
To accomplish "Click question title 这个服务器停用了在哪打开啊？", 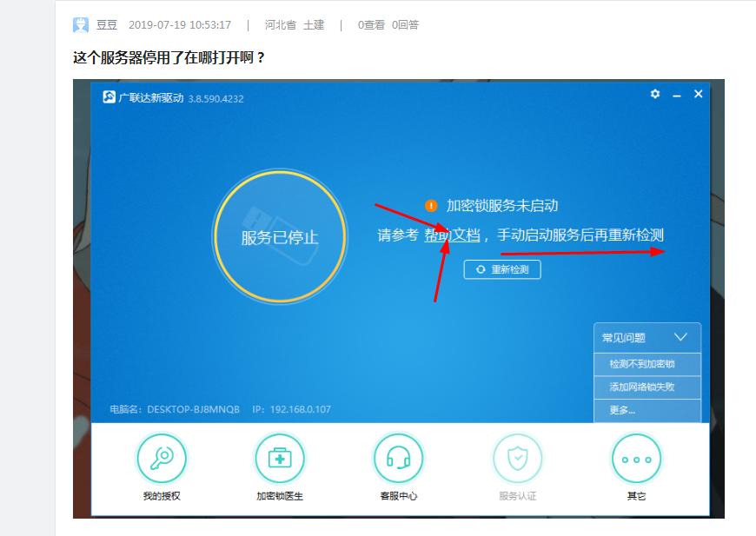I will [169, 58].
